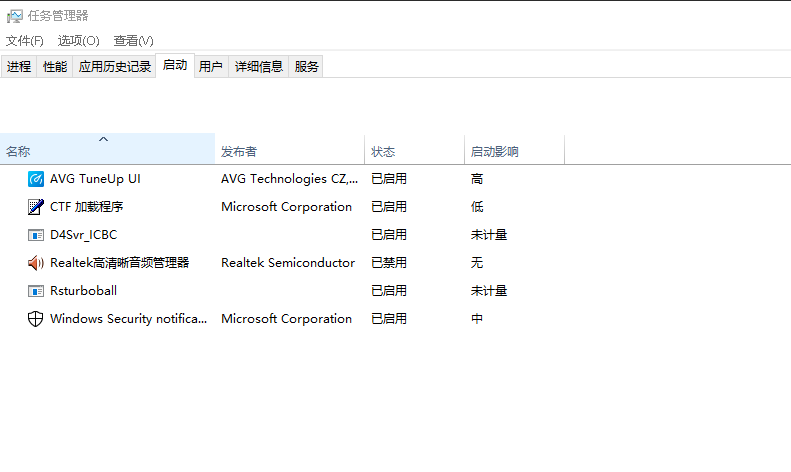791x472 pixels.
Task: Select the Realtek高清晰音频管理器 row name
Action: (x=119, y=263)
